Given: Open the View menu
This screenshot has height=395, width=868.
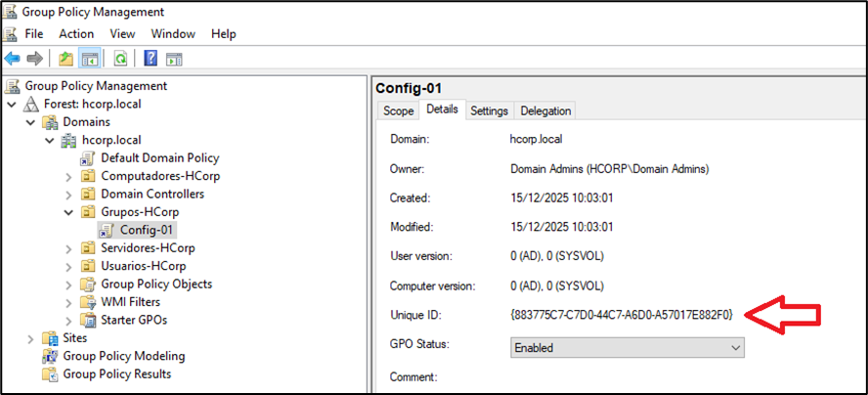Looking at the screenshot, I should pyautogui.click(x=122, y=34).
